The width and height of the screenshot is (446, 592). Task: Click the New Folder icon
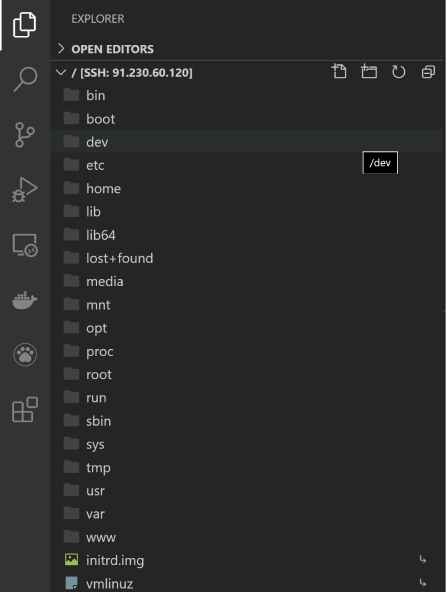pyautogui.click(x=369, y=71)
